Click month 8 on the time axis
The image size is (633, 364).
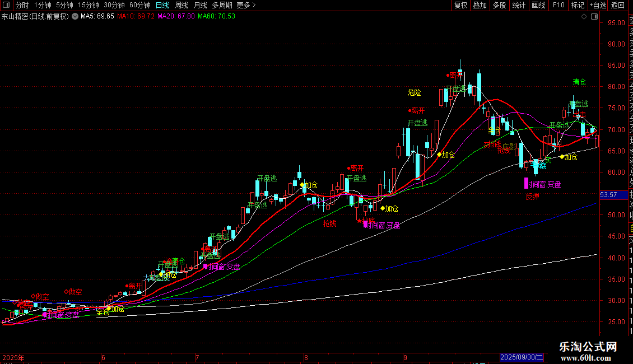pos(306,357)
